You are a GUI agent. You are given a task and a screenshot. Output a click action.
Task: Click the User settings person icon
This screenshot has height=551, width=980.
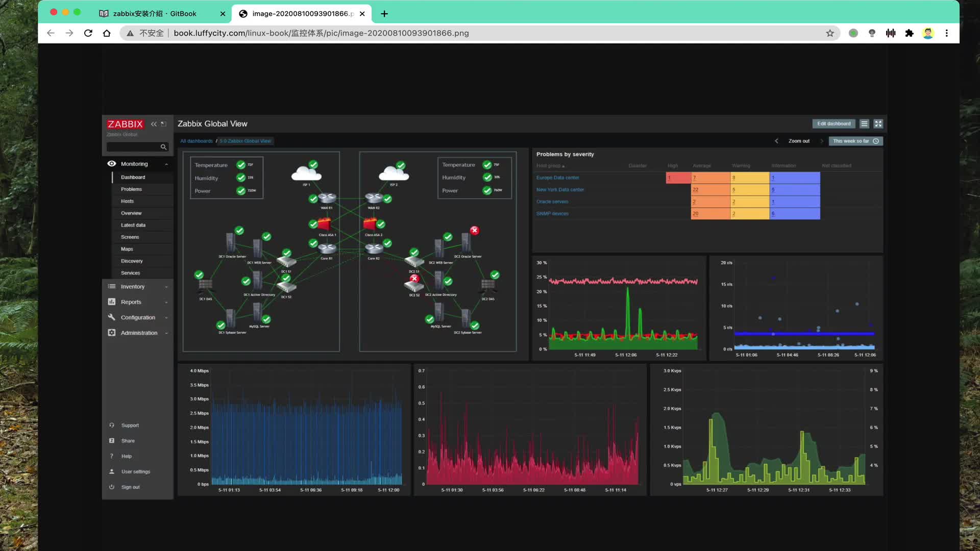pos(112,472)
